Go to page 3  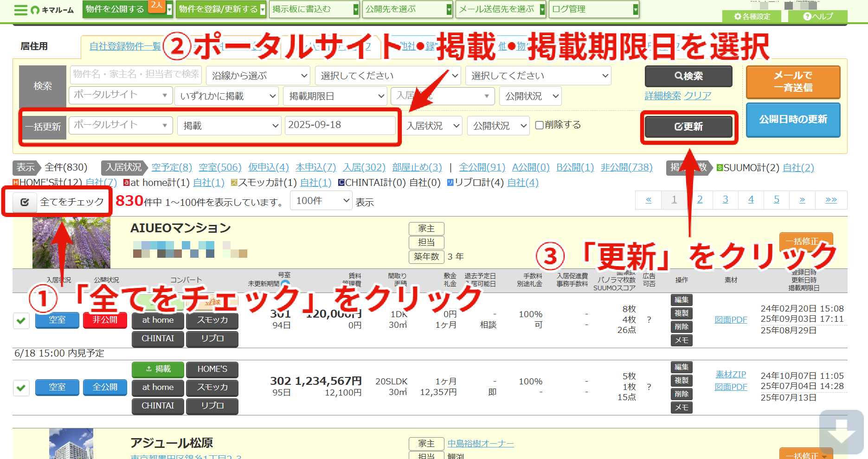click(x=726, y=200)
